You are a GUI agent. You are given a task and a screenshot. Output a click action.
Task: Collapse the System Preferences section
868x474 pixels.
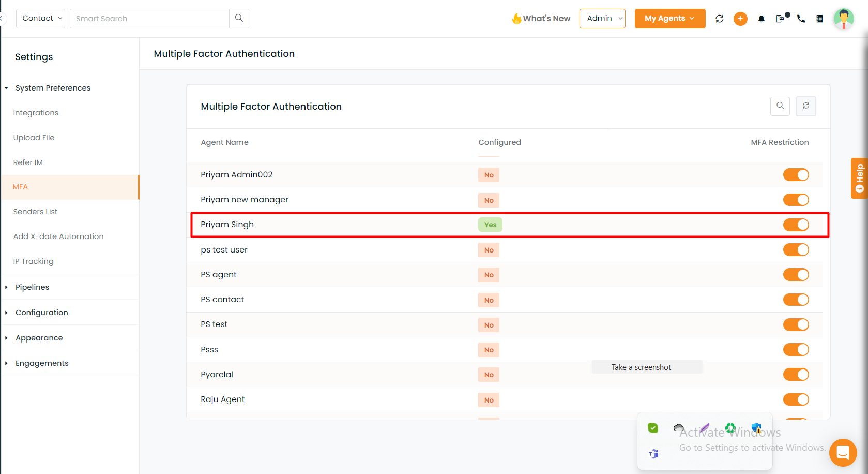pyautogui.click(x=53, y=87)
